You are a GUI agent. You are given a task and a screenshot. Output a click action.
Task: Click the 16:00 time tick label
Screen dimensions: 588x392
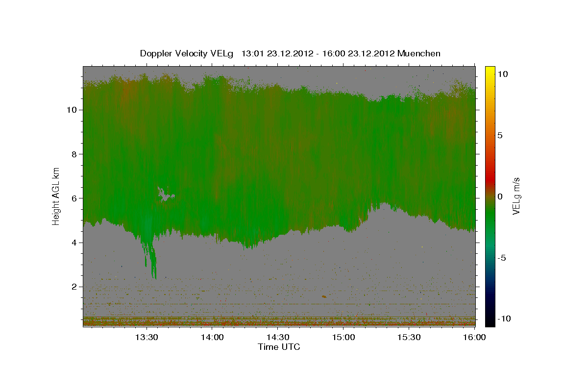[475, 337]
